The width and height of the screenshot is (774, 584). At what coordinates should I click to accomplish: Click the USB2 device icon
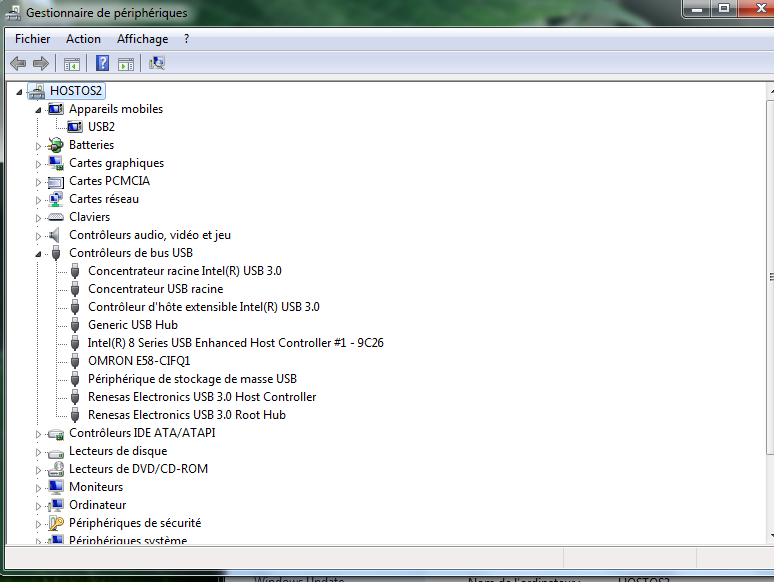point(75,127)
